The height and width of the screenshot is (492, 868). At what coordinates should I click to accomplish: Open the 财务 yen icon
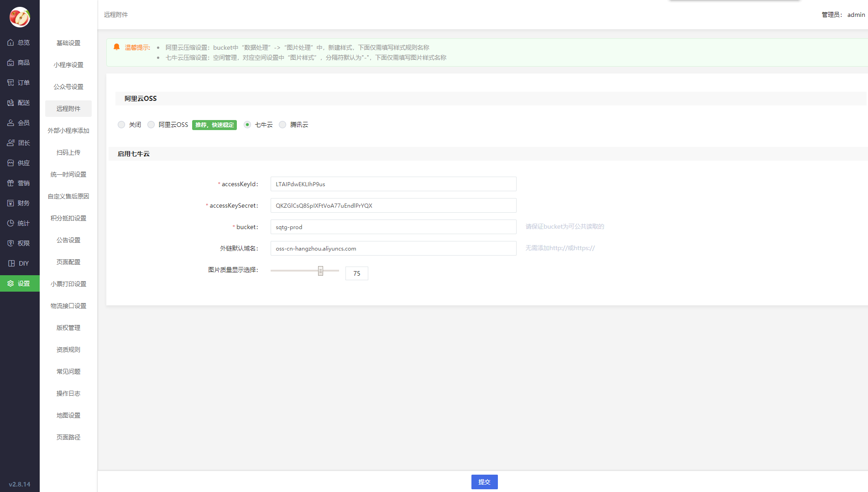10,203
